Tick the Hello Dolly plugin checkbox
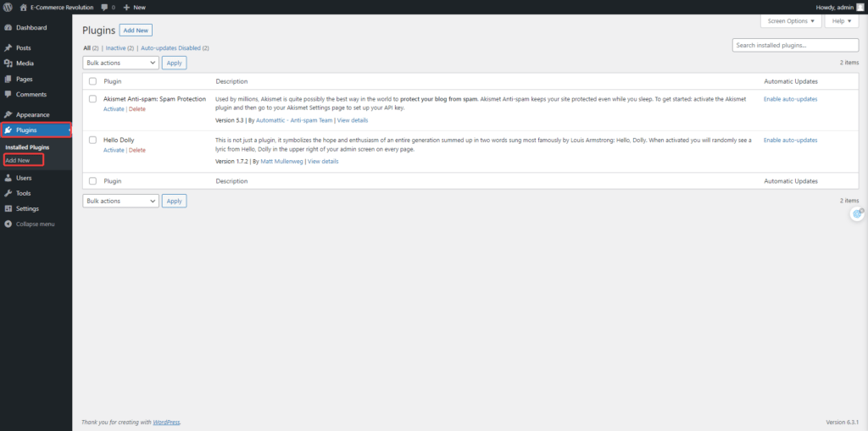868x431 pixels. [93, 140]
